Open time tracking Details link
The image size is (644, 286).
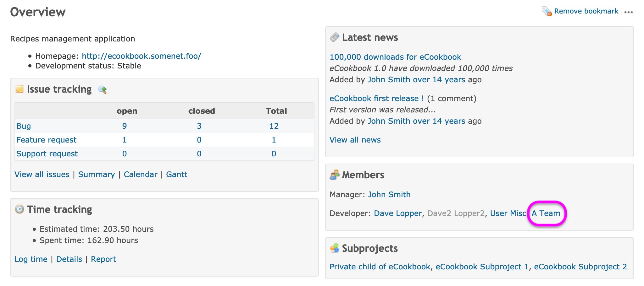coord(69,259)
